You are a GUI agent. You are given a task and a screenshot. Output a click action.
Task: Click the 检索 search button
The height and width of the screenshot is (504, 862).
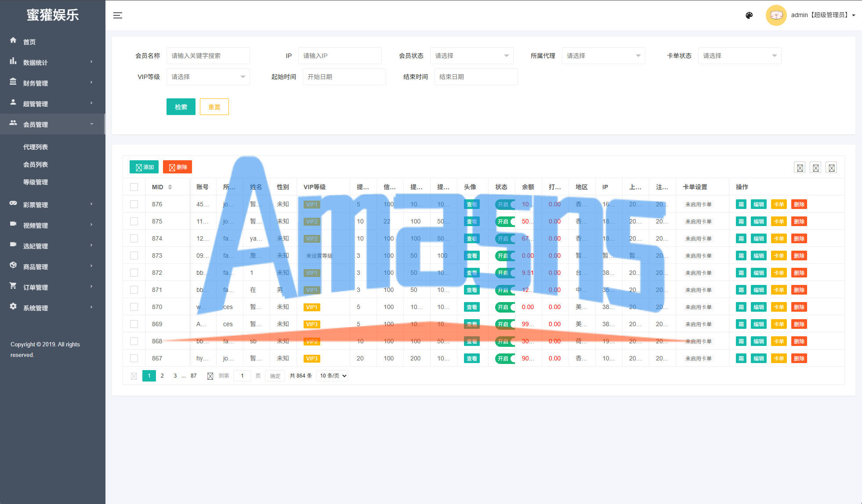(x=181, y=107)
